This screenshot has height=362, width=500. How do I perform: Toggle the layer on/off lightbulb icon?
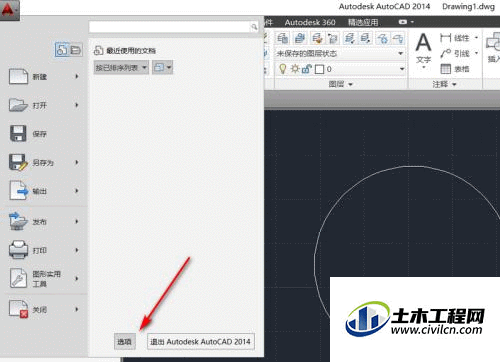pos(283,69)
